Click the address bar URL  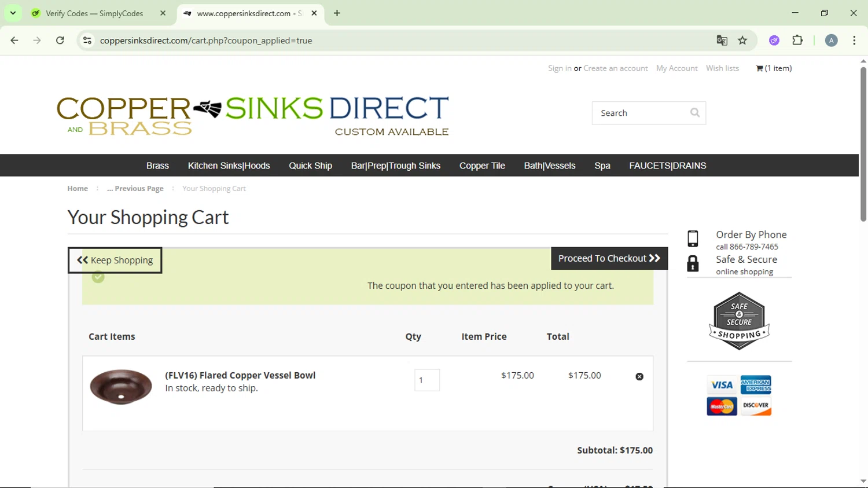coord(206,41)
